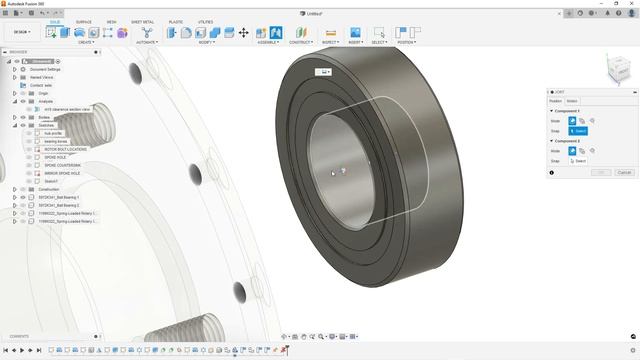Switch to the Surface tab
Image resolution: width=640 pixels, height=360 pixels.
84,22
